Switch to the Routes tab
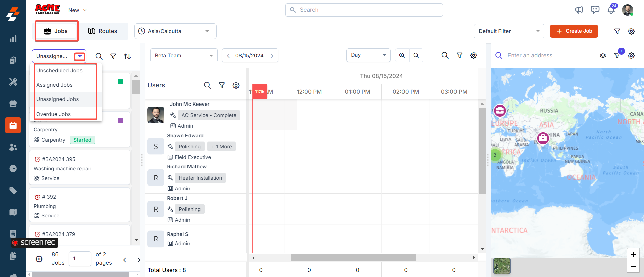This screenshot has height=277, width=644. [x=103, y=31]
